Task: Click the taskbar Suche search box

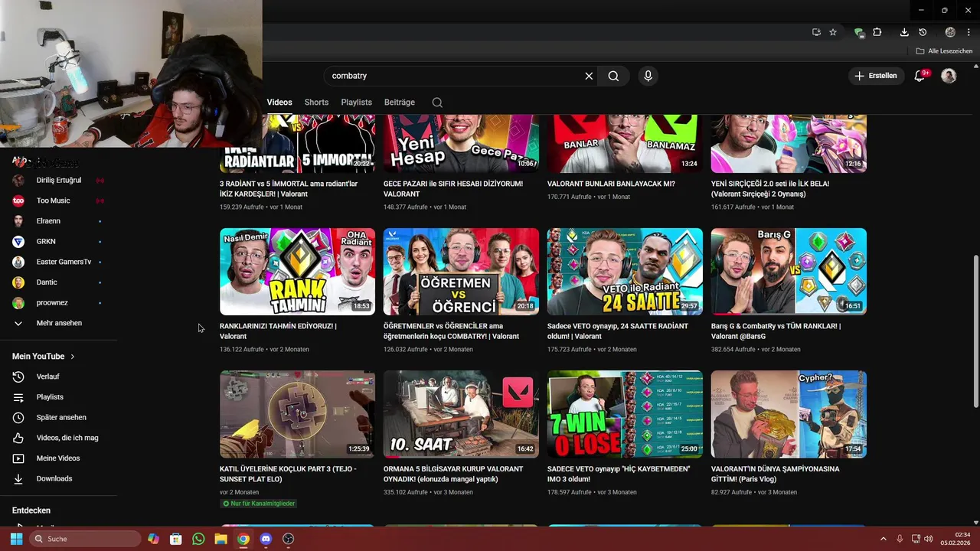Action: [84, 539]
